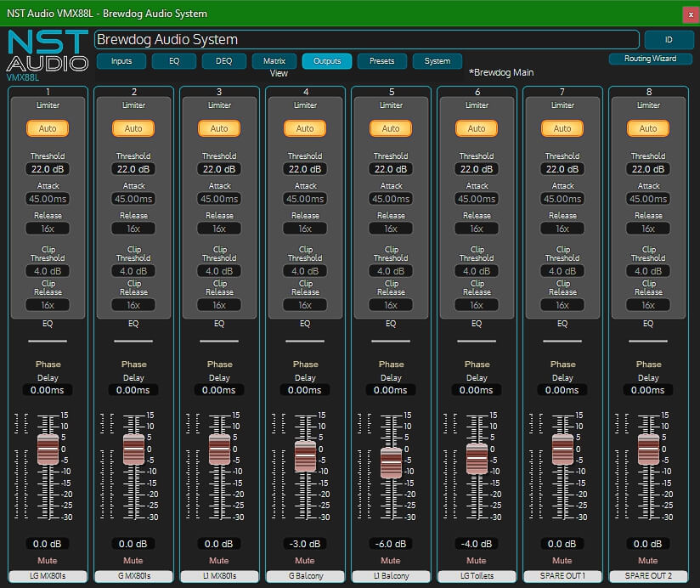
Task: Toggle Auto limiter on channel 1
Action: (x=48, y=128)
